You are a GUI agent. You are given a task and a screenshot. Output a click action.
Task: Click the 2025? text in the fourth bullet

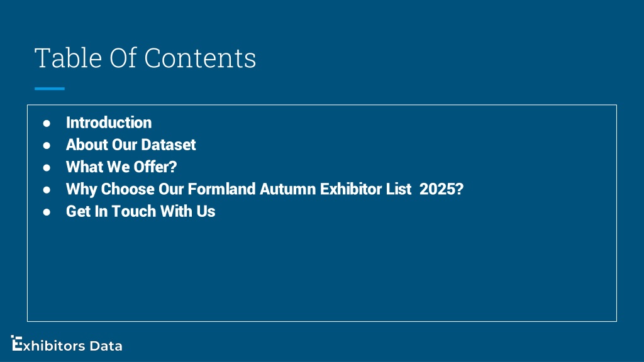[441, 189]
